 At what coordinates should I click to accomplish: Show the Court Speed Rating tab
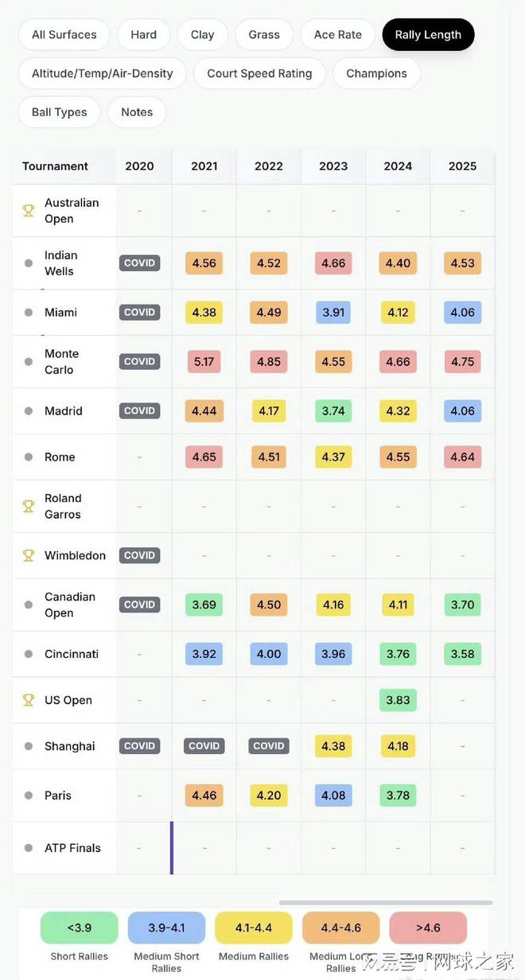coord(259,73)
